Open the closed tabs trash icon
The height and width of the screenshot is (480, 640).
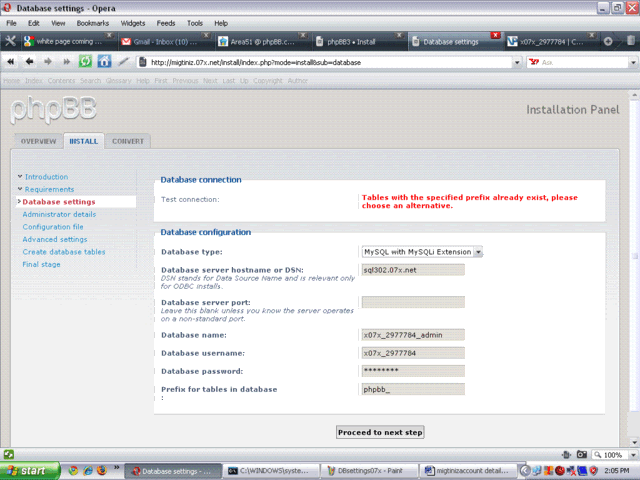[x=631, y=40]
